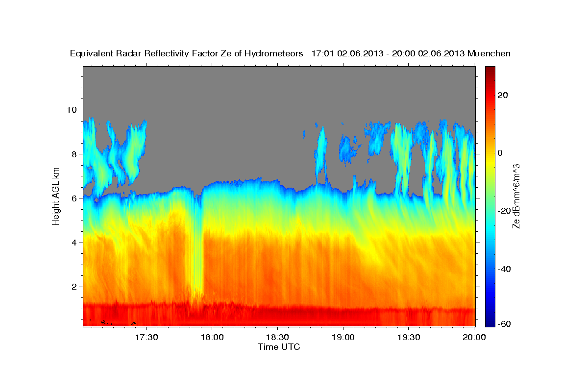Click the plot title text
Screen dimensions: 588x392
[x=291, y=54]
